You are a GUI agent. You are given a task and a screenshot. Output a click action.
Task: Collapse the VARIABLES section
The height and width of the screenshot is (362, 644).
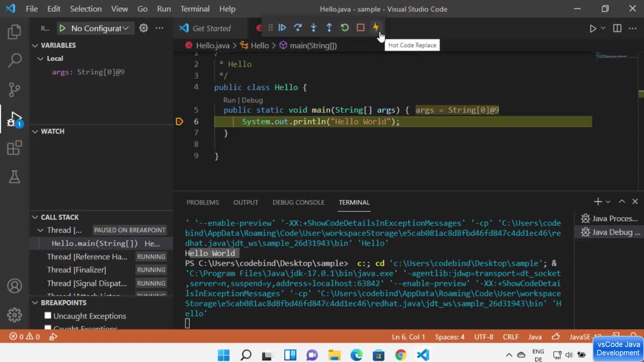click(36, 45)
